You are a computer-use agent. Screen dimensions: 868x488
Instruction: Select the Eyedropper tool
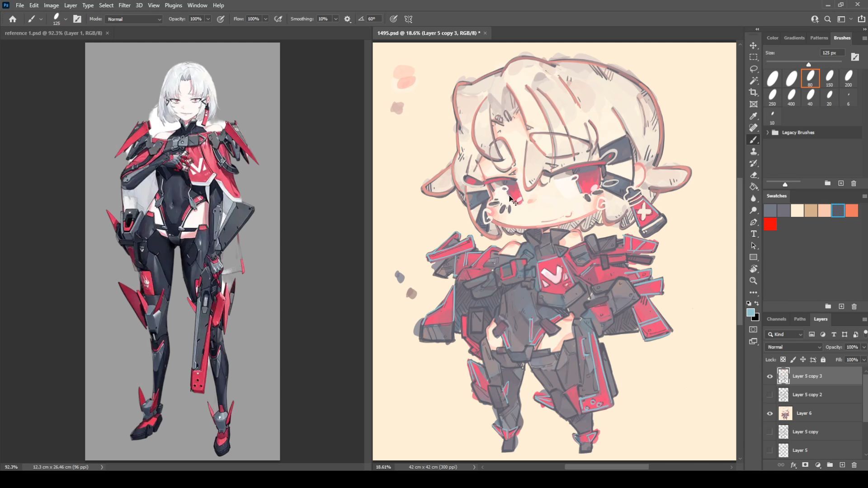click(753, 117)
